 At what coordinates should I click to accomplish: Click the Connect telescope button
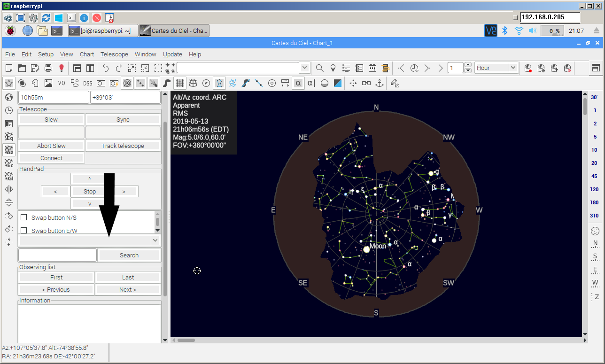point(51,158)
